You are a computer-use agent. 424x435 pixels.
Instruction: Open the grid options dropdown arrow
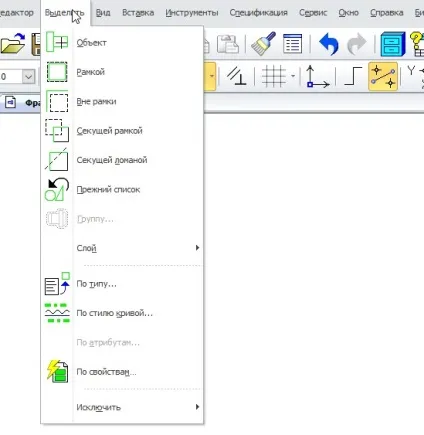pos(293,76)
